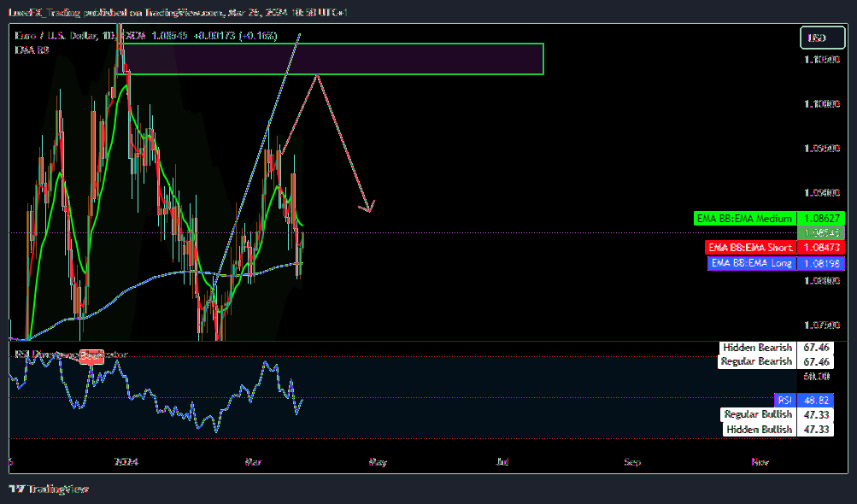Select the EMA BB:EMA Medium price label
The height and width of the screenshot is (504, 857).
point(745,219)
